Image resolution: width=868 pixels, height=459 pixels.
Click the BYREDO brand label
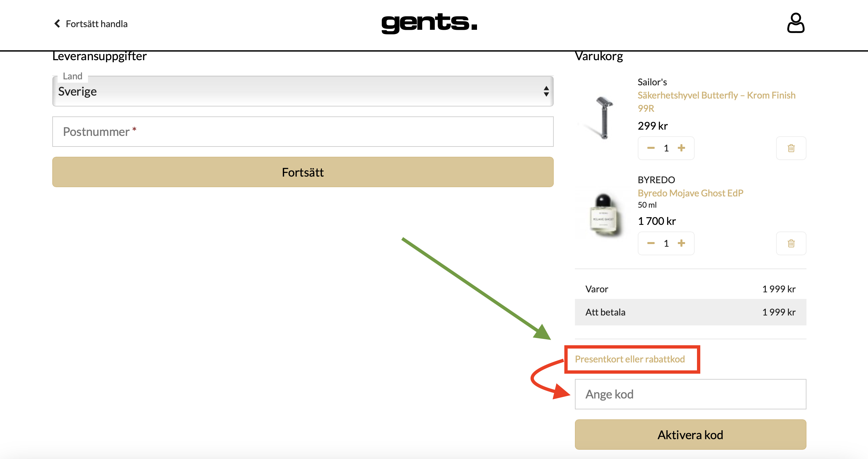(x=656, y=180)
